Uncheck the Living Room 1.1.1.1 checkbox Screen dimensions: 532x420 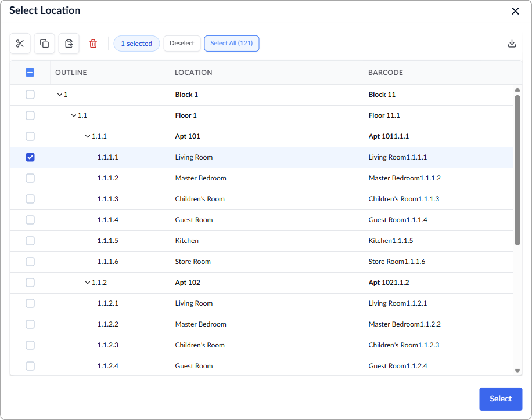point(30,157)
